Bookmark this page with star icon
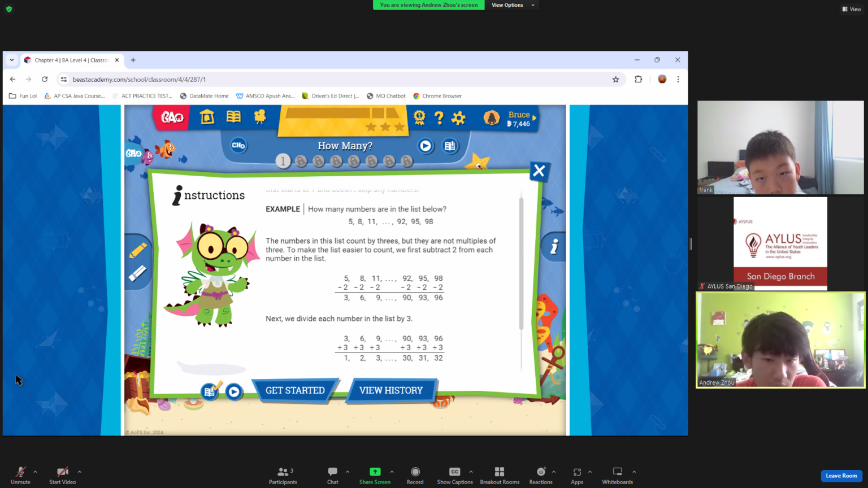The image size is (868, 488). (x=616, y=80)
